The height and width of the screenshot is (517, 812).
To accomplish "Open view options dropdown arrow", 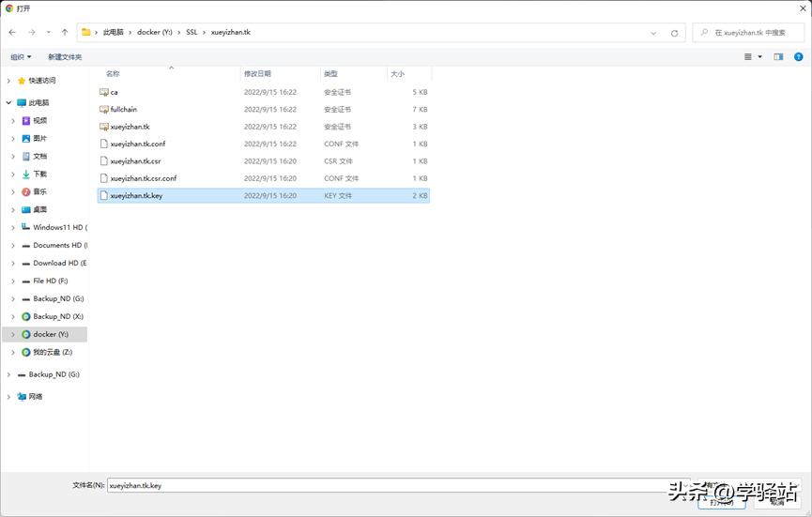I will click(759, 57).
